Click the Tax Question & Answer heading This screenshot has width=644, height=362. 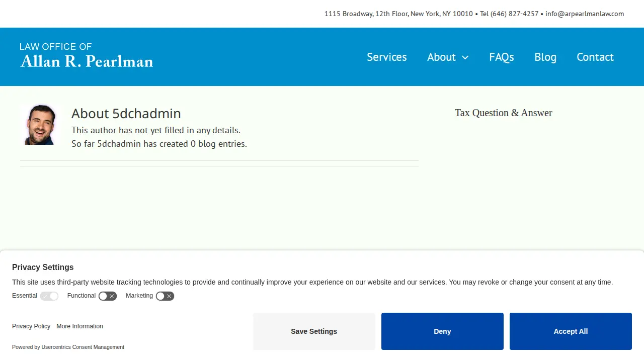[x=504, y=113]
